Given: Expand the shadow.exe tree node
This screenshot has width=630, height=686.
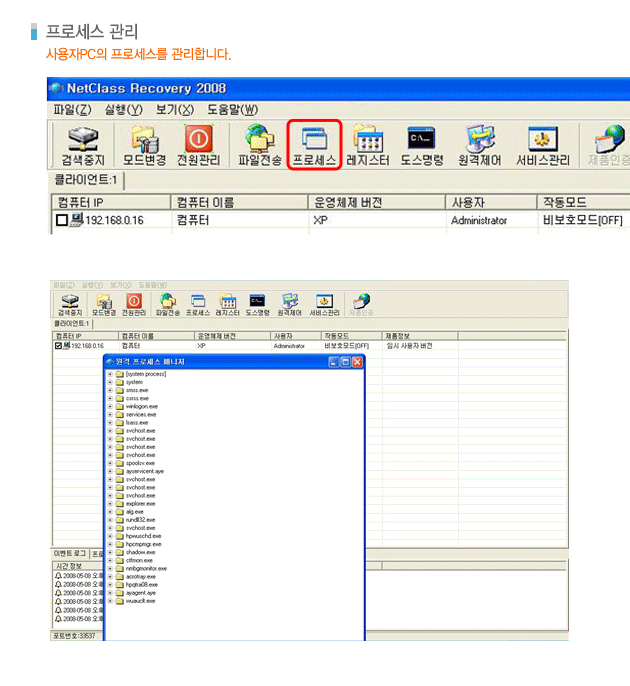Looking at the screenshot, I should [x=110, y=552].
